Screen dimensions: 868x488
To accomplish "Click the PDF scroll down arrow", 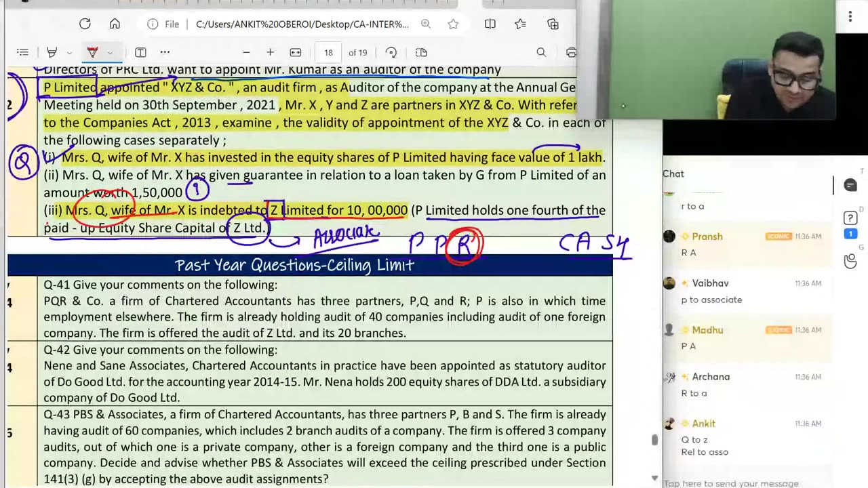I will click(654, 478).
